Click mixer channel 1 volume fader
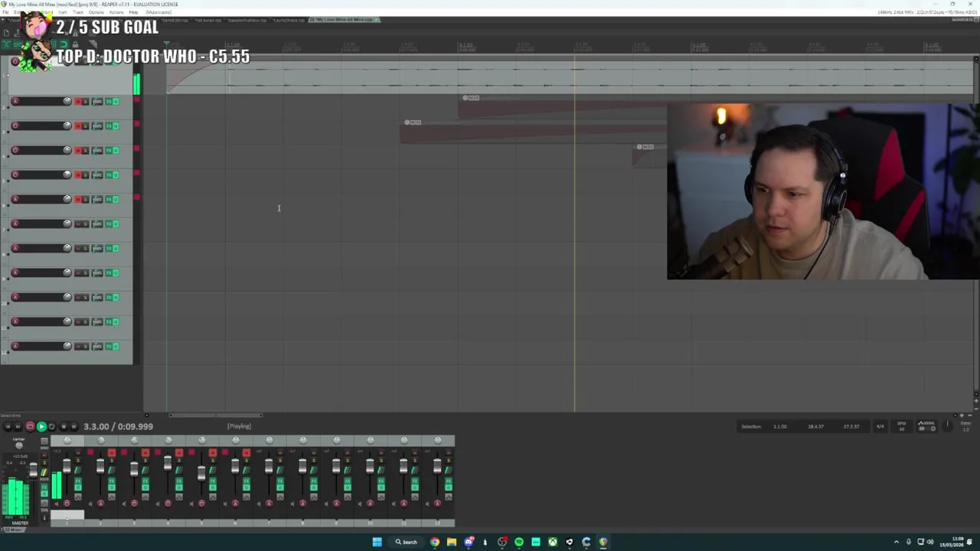 pyautogui.click(x=67, y=466)
